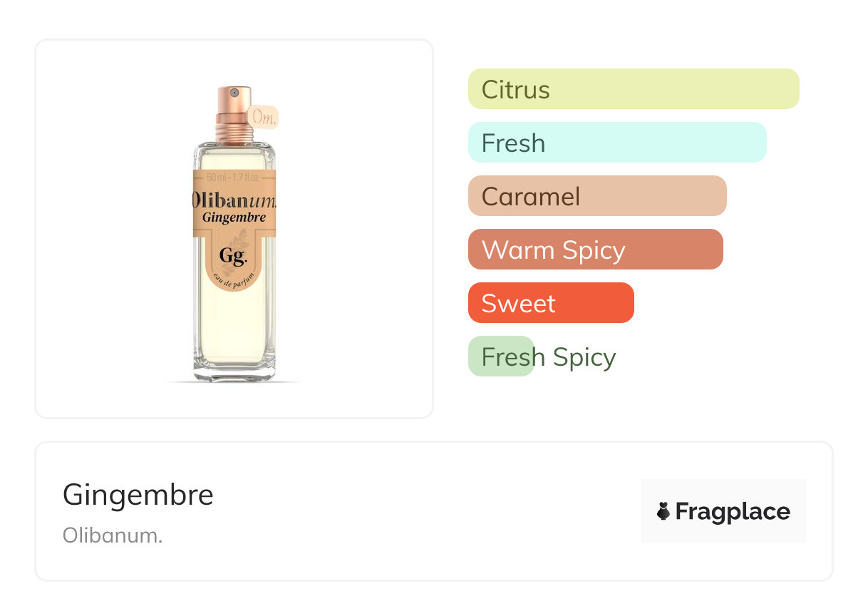Click the pale yellow liquid in the bottle
Image resolution: width=868 pixels, height=616 pixels.
tap(234, 328)
